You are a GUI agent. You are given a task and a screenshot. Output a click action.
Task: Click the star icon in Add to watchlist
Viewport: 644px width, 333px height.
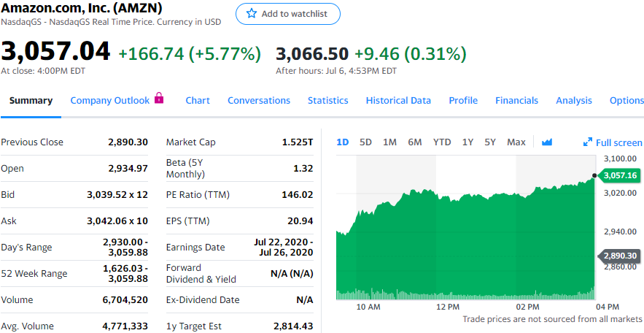pos(252,14)
